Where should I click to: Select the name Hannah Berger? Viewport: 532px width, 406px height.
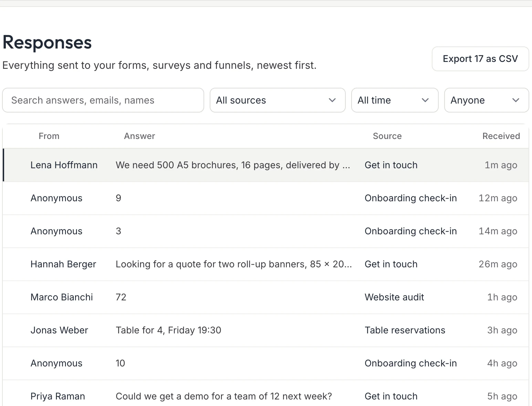(63, 264)
